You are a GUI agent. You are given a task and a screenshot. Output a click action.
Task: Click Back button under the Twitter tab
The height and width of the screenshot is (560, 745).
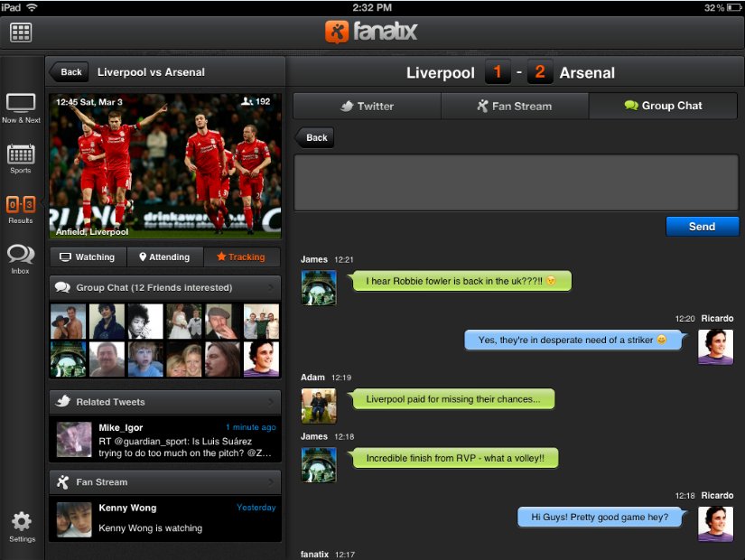point(314,138)
